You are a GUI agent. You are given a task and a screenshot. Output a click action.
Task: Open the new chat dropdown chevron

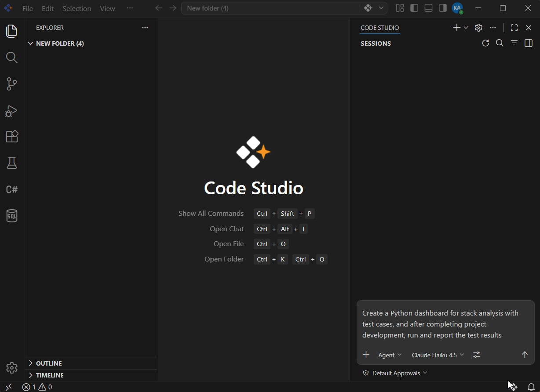(x=466, y=28)
